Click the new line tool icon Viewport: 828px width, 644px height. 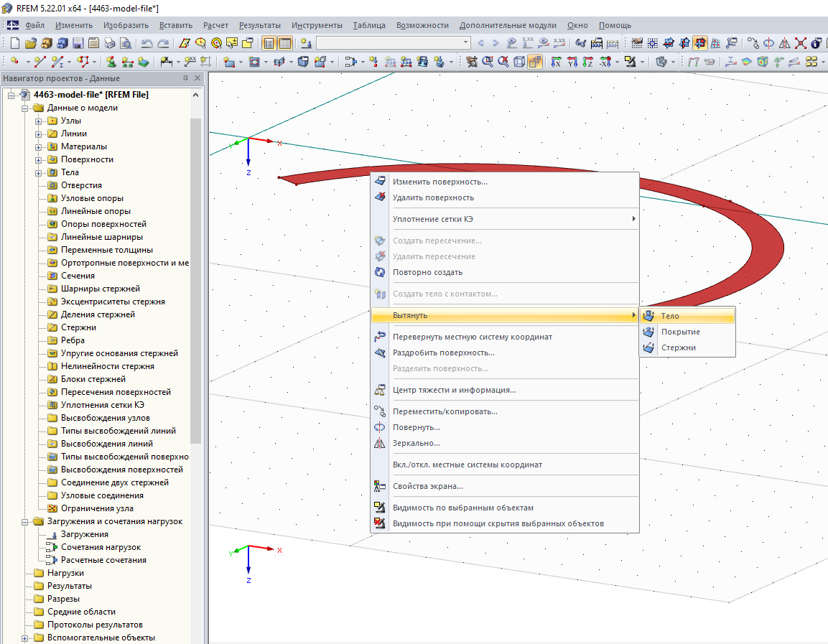coord(39,62)
